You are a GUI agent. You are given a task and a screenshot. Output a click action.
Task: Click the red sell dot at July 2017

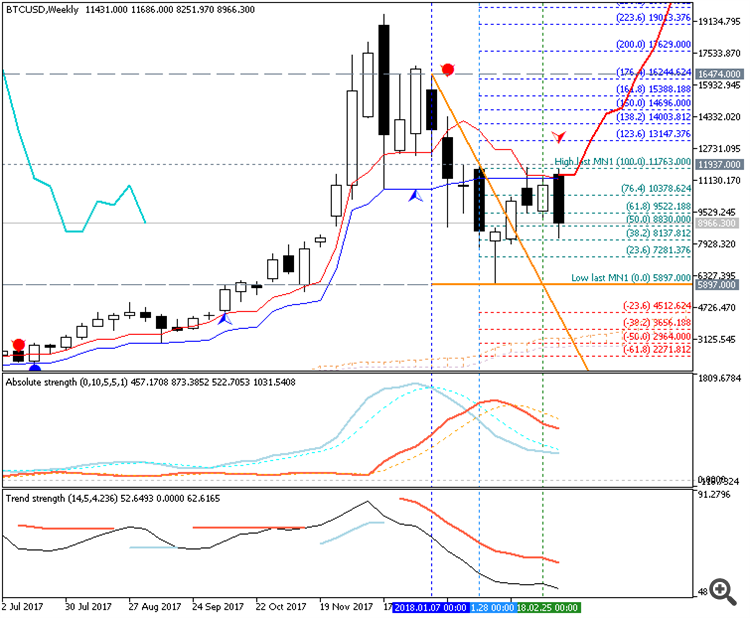click(x=19, y=344)
